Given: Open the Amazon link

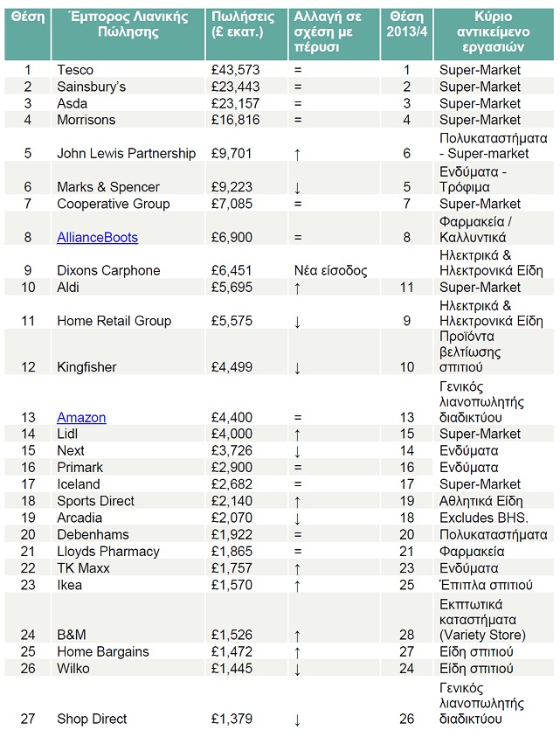Looking at the screenshot, I should pos(81,417).
